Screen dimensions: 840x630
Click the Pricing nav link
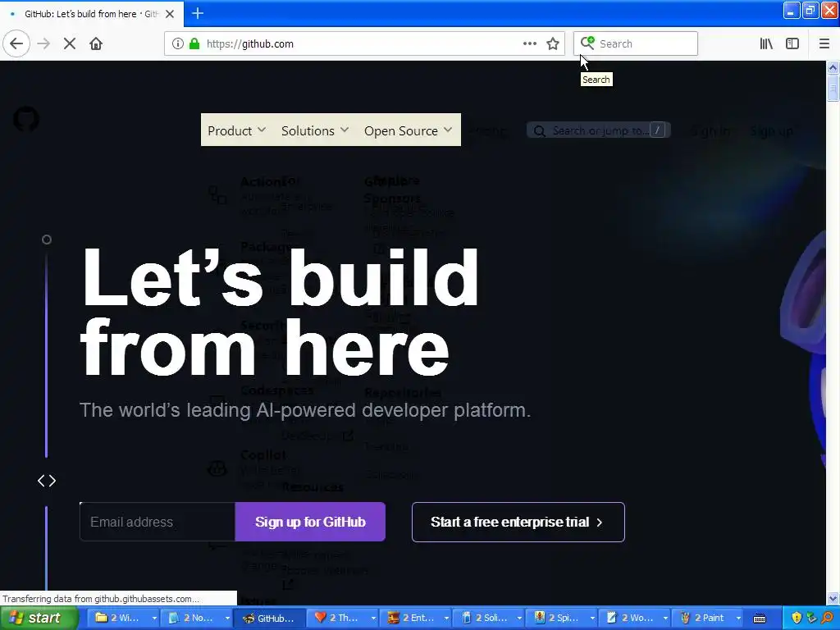coord(488,130)
